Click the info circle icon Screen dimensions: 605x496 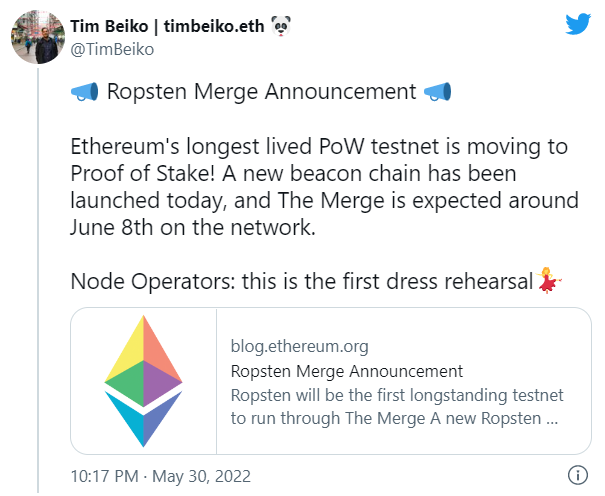tap(578, 475)
